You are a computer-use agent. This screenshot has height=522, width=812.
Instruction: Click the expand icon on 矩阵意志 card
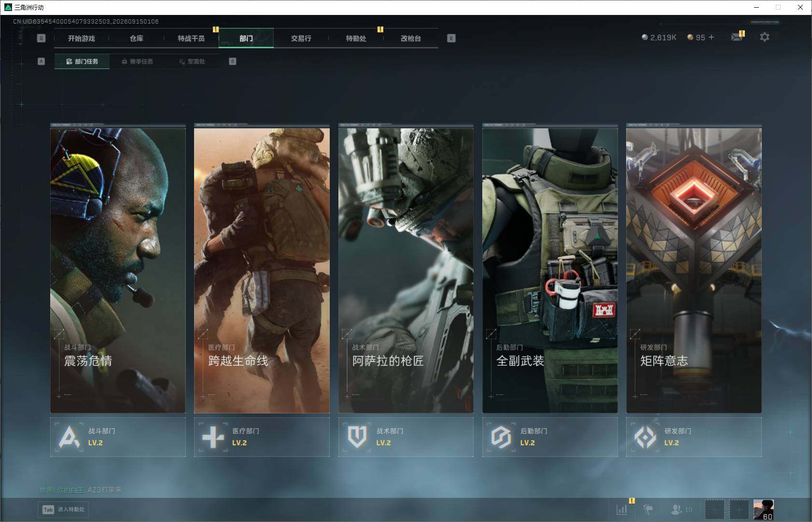tap(635, 333)
